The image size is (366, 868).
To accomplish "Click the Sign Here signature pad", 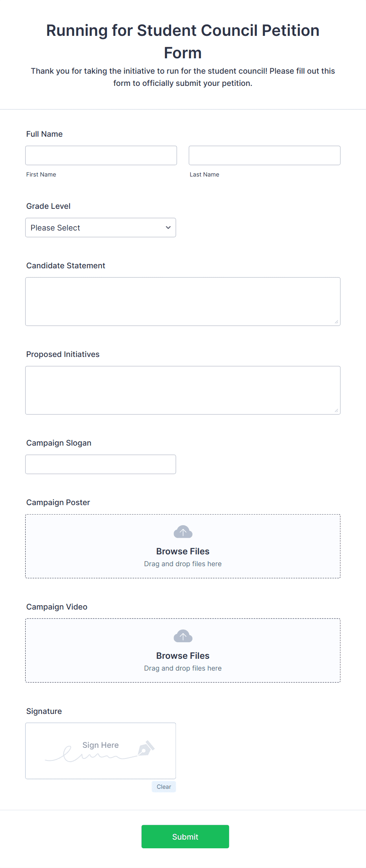I will click(x=100, y=750).
